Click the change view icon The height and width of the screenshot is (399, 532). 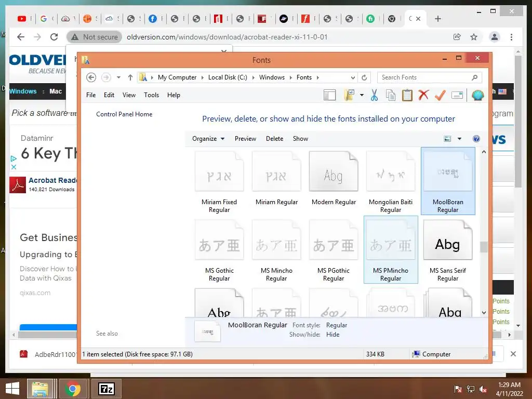447,138
